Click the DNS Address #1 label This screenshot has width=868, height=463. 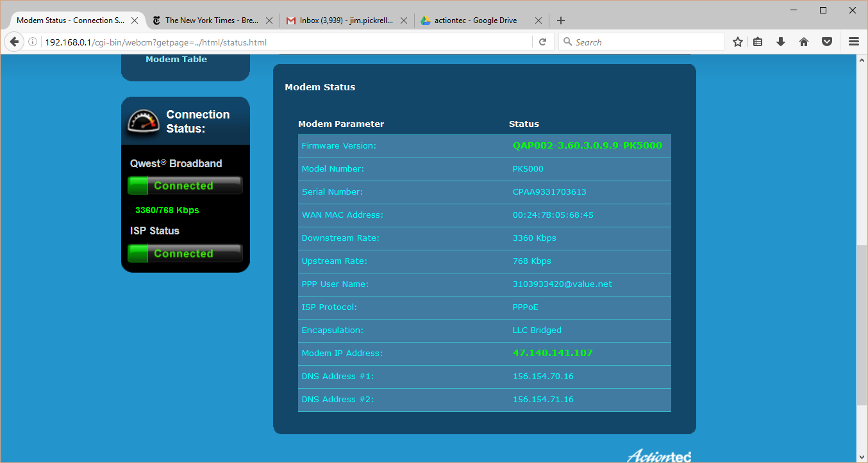337,377
